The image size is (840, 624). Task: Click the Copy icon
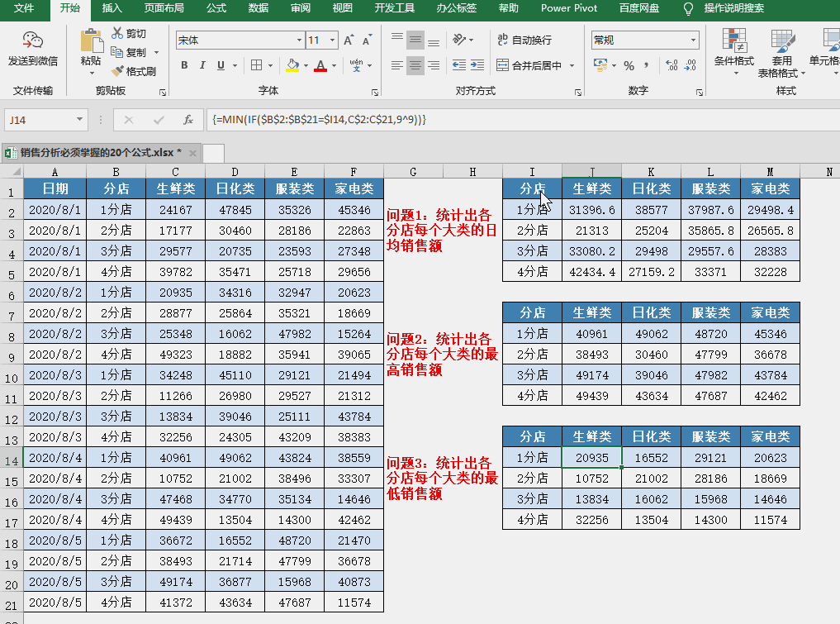116,52
